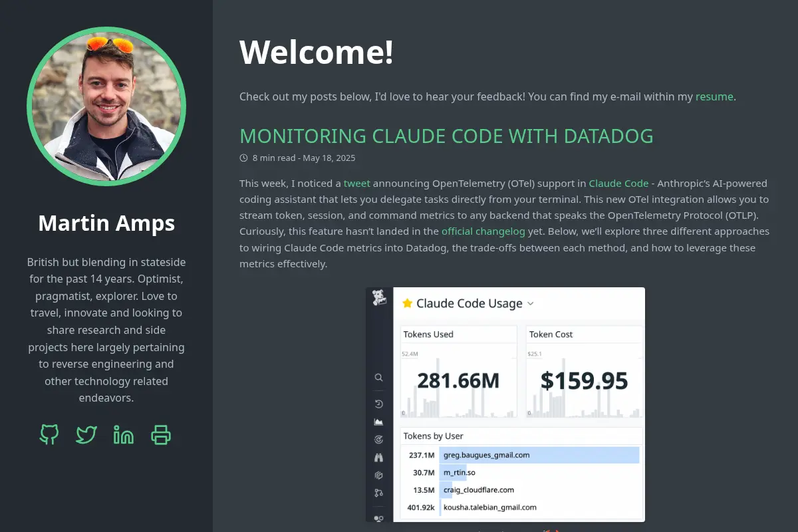
Task: Click the binoculars icon in dashboard sidebar
Action: click(378, 458)
